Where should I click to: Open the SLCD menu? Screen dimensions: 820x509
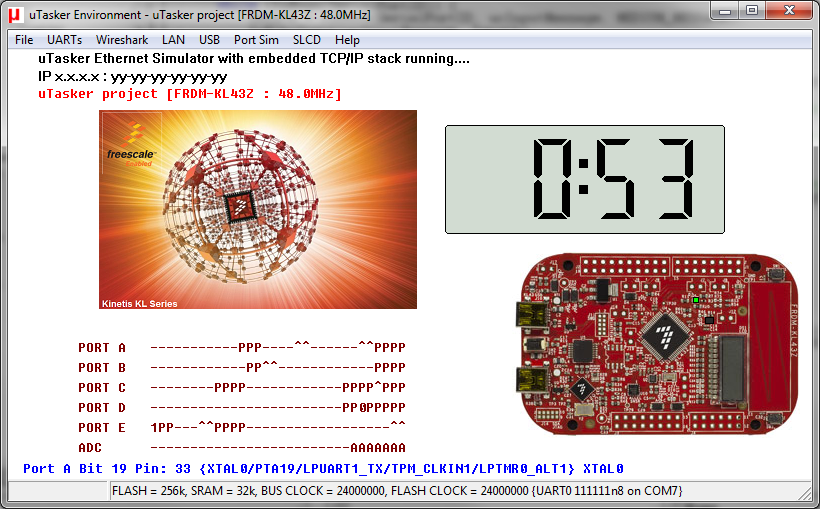pos(306,40)
